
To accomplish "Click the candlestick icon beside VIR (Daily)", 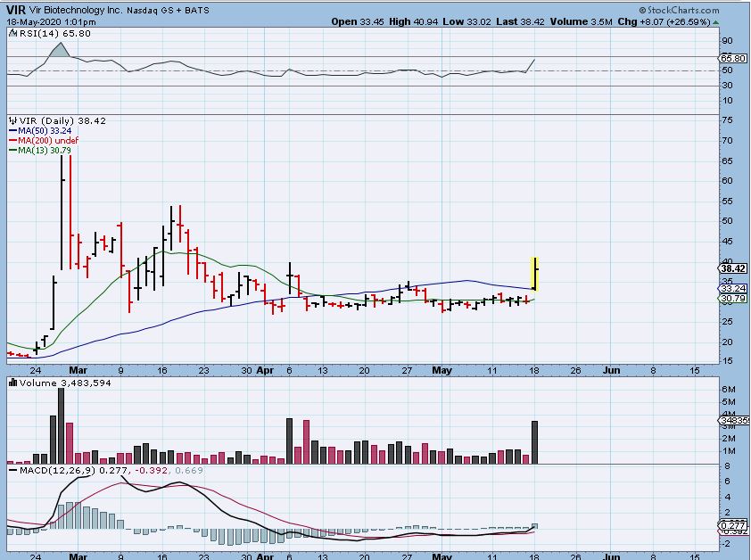I will click(x=13, y=120).
